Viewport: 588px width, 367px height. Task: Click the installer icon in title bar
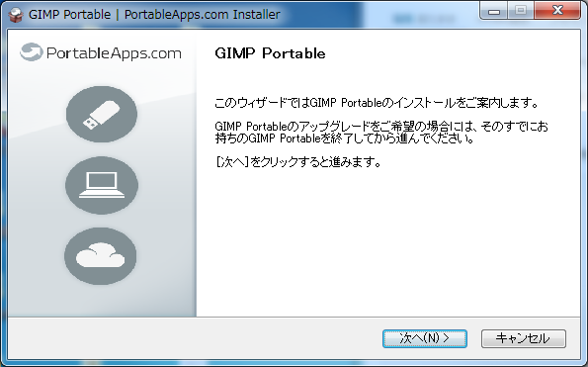(x=16, y=15)
